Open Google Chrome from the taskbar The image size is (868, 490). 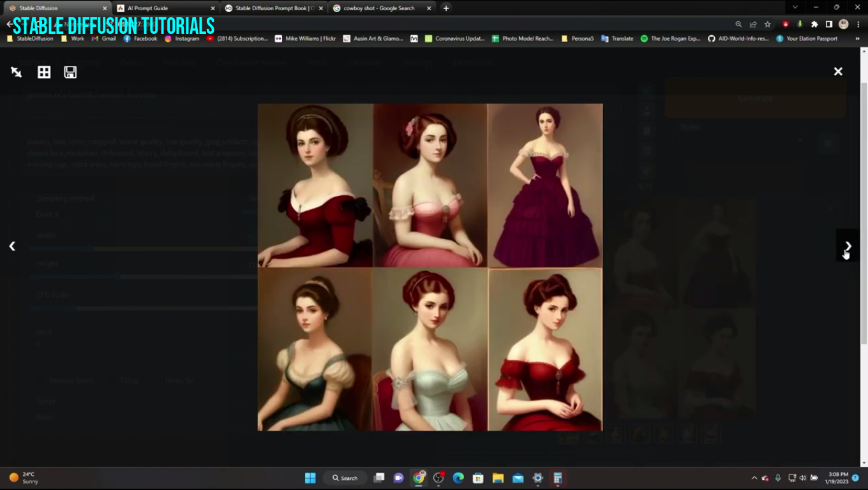(x=419, y=478)
